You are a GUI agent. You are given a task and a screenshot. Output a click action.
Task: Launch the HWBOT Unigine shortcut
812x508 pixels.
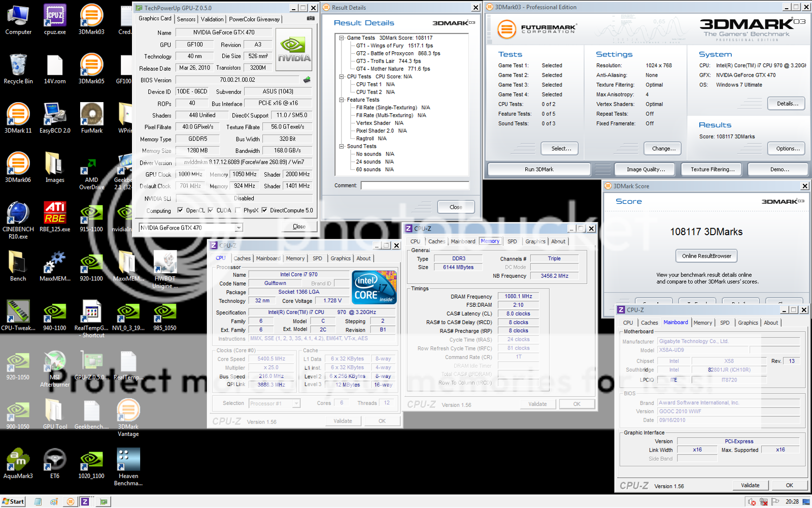pyautogui.click(x=165, y=270)
